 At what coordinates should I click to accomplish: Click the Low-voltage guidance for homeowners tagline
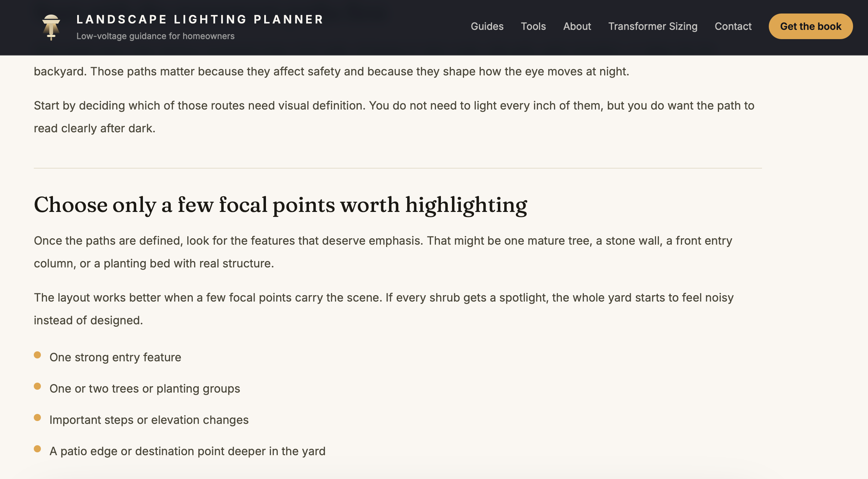[155, 36]
